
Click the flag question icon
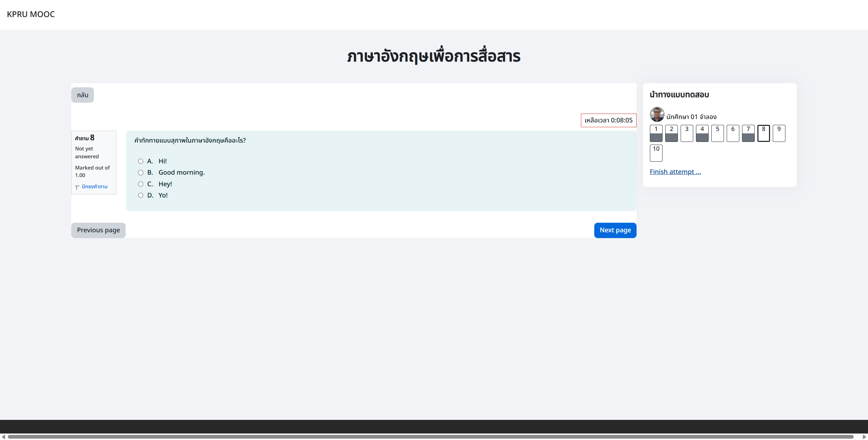coord(77,187)
